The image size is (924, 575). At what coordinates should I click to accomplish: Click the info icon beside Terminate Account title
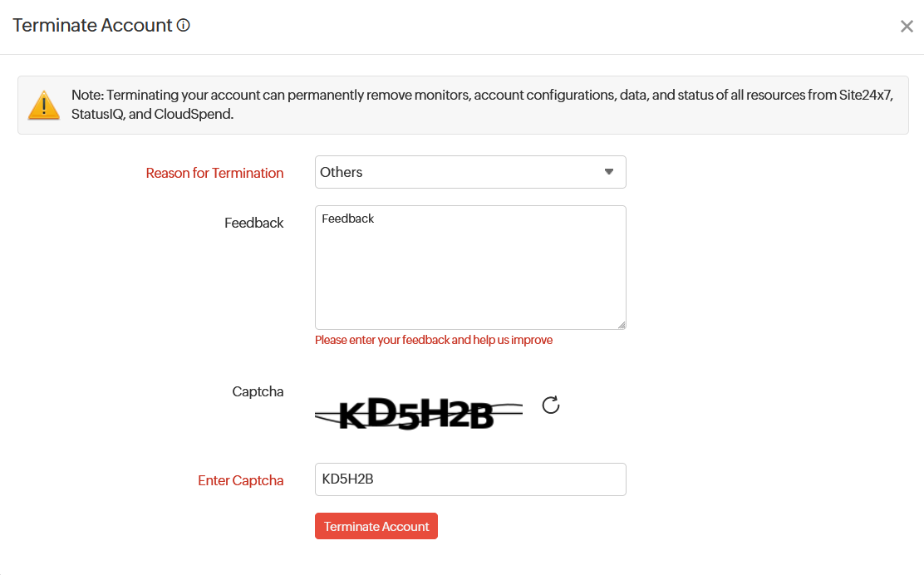click(x=184, y=26)
